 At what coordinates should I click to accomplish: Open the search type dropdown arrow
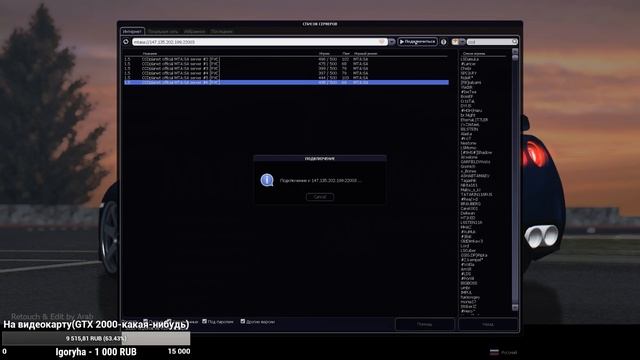pyautogui.click(x=462, y=42)
